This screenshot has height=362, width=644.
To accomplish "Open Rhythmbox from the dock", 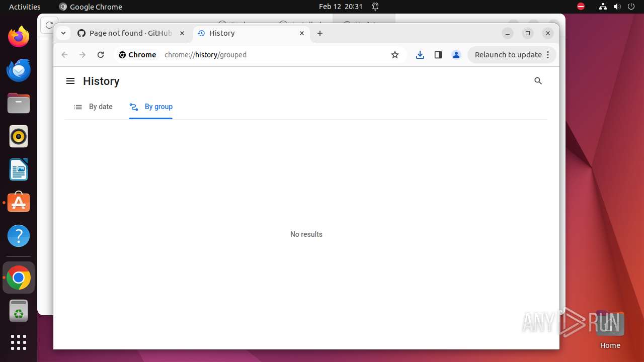I will pyautogui.click(x=19, y=136).
